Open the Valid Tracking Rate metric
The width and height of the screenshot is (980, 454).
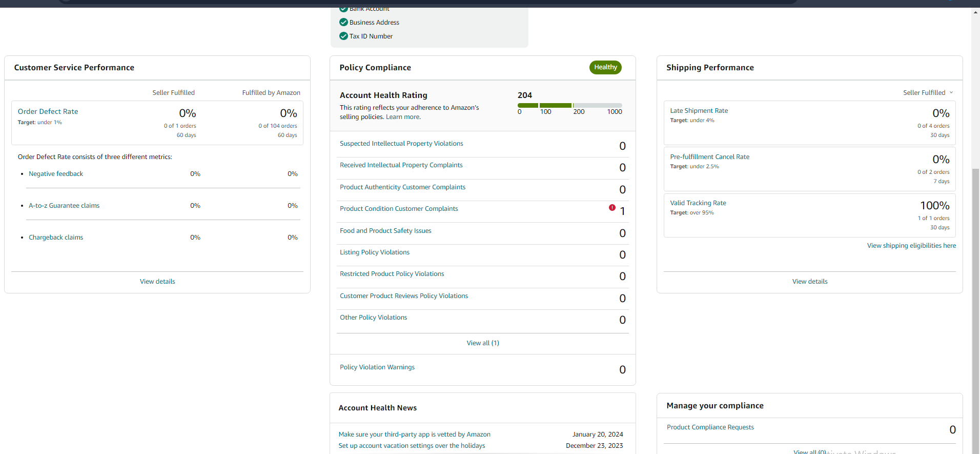tap(698, 203)
